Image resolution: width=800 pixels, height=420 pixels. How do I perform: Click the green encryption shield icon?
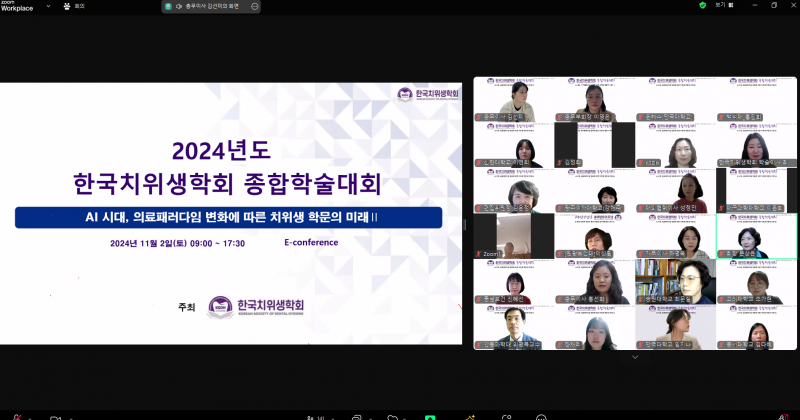[x=702, y=5]
